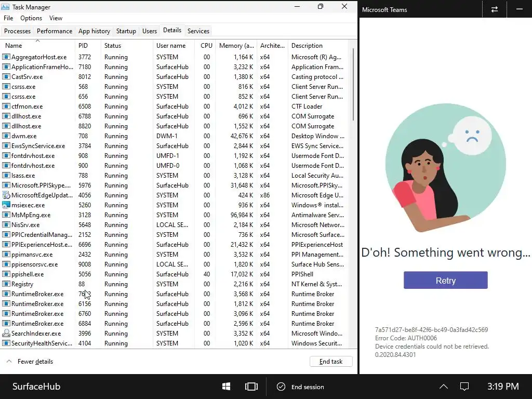532x399 pixels.
Task: Select the ApplicationFrameHo... row
Action: point(175,67)
